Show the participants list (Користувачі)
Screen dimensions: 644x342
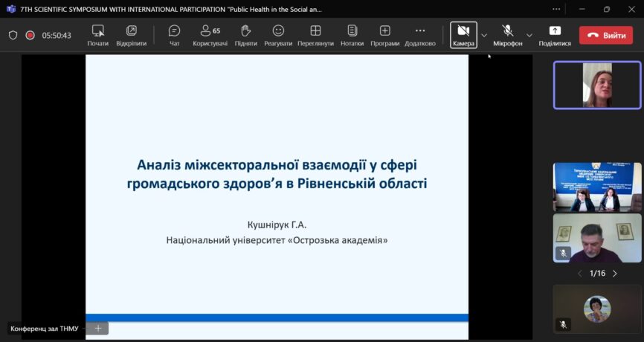[210, 34]
